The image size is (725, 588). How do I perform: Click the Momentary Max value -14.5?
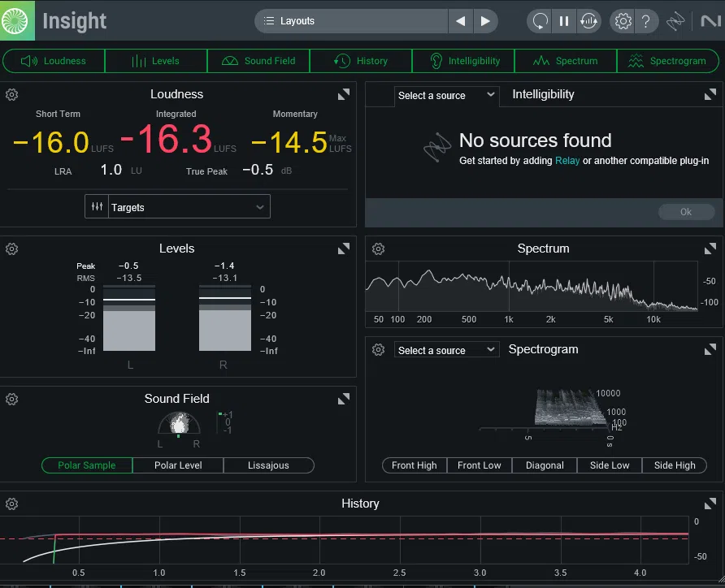click(289, 142)
